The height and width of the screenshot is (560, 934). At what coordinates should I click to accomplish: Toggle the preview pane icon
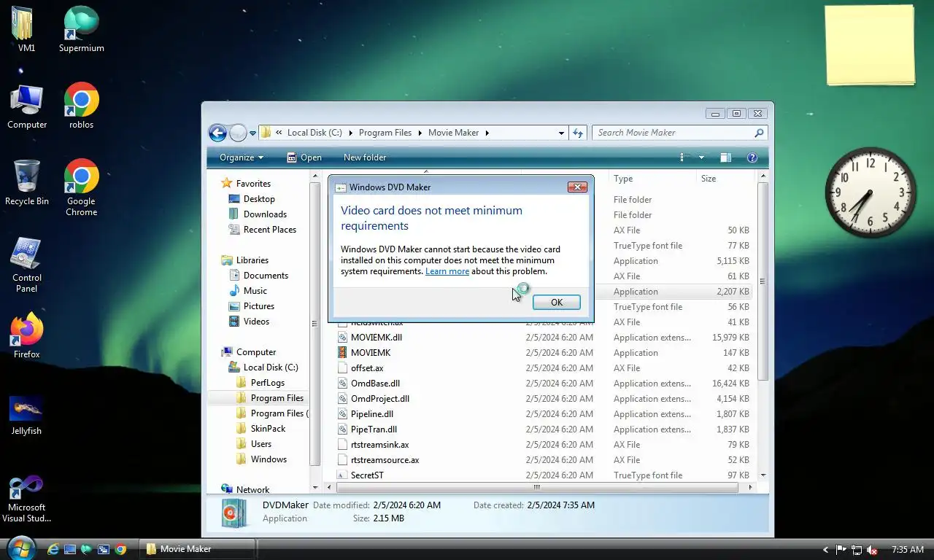click(725, 157)
